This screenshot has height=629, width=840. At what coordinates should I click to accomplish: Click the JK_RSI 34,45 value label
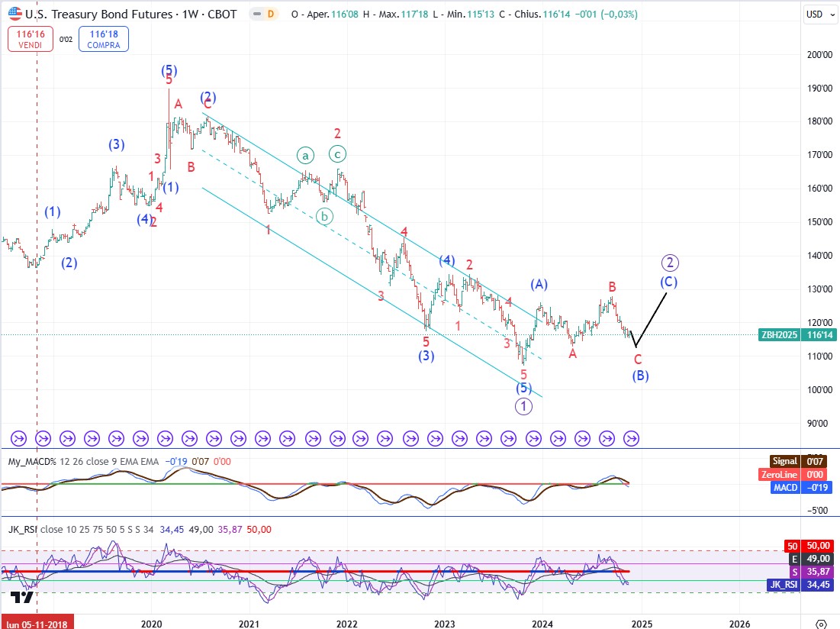coord(800,585)
